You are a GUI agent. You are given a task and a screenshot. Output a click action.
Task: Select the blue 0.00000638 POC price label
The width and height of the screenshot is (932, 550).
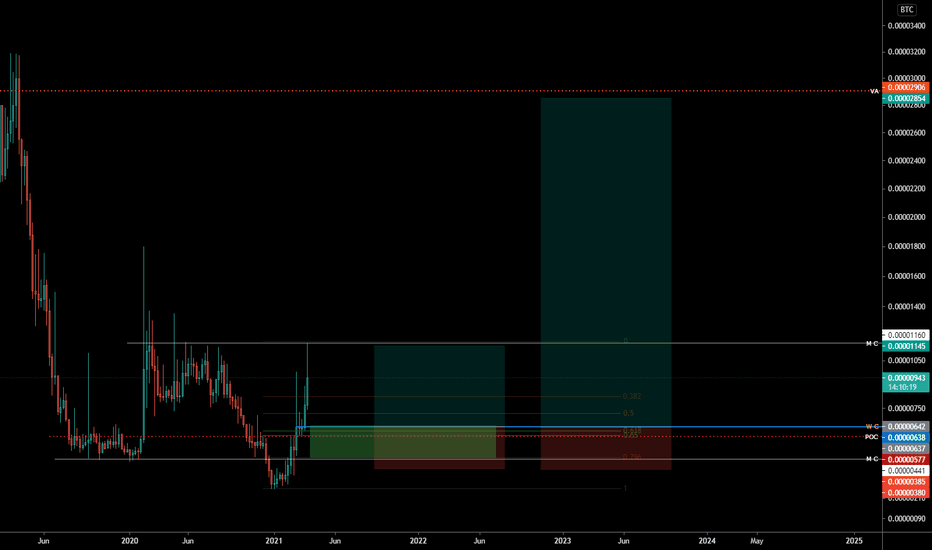[906, 438]
